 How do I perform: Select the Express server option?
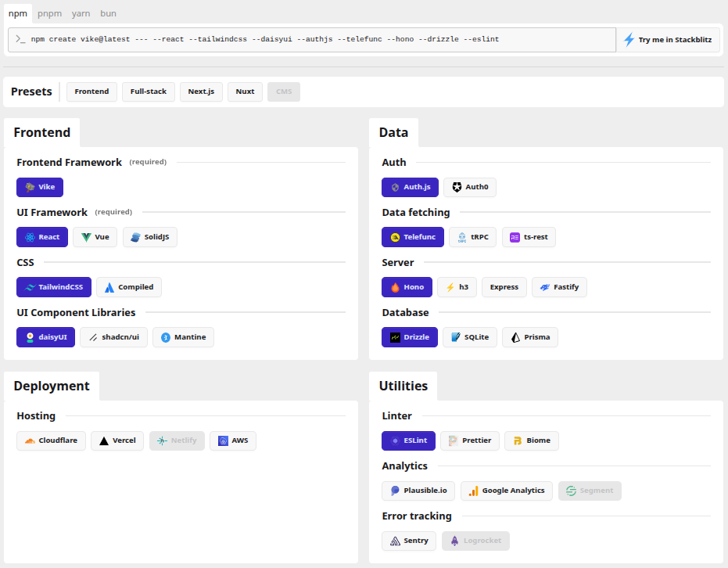pyautogui.click(x=504, y=287)
